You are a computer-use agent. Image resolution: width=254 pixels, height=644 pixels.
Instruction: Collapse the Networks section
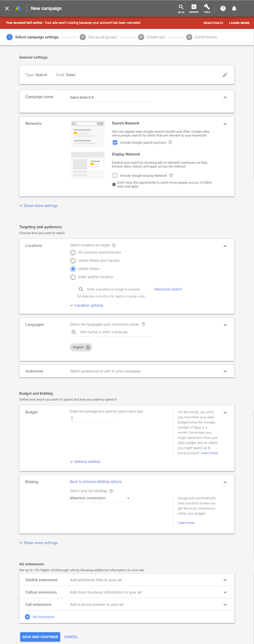225,124
